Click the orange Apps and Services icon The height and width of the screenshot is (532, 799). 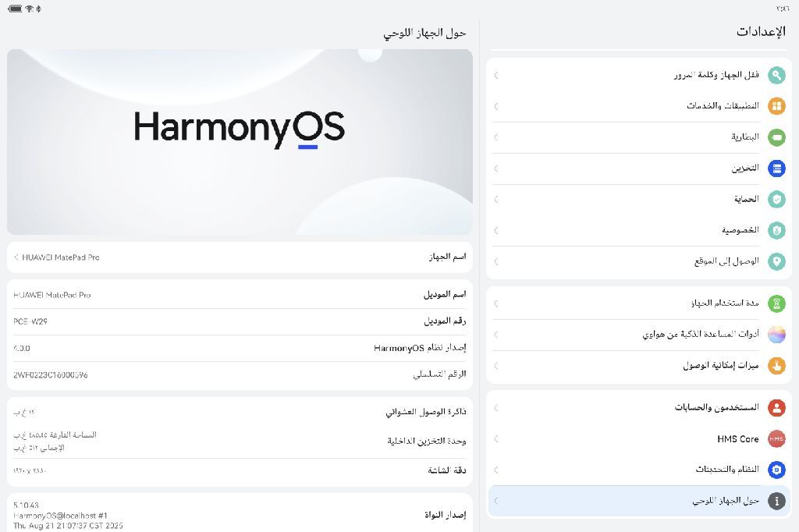click(x=776, y=106)
